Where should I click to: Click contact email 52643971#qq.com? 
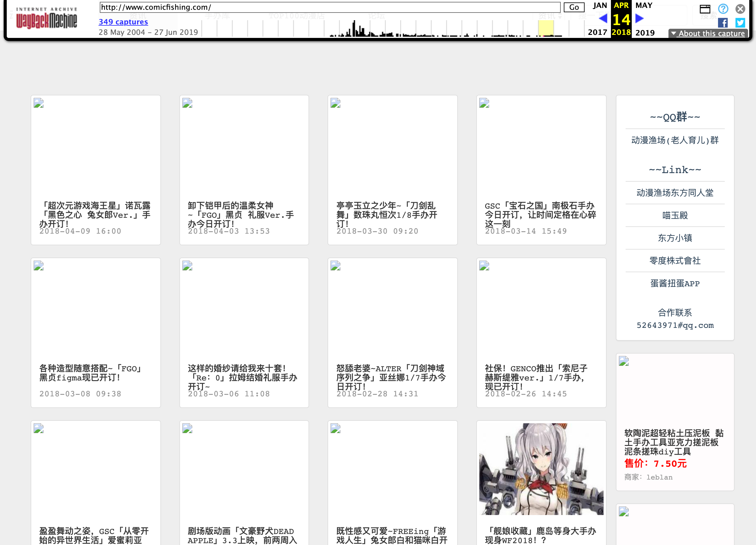[x=675, y=325]
